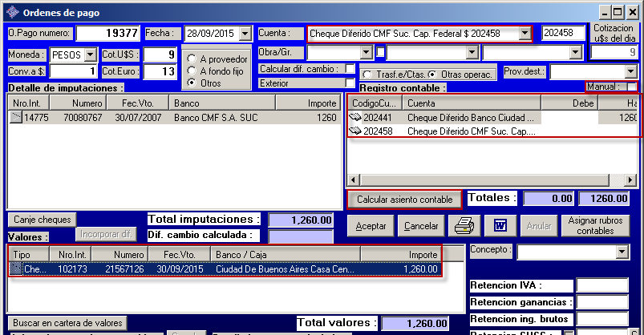644x335 pixels.
Task: Click the row icon beside 14775
Action: 15,118
